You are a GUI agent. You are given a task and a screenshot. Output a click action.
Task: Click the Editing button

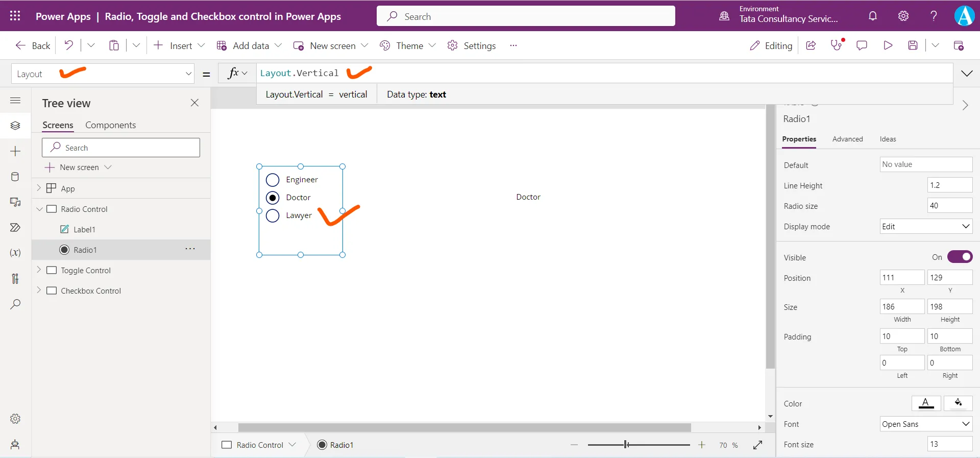coord(771,45)
